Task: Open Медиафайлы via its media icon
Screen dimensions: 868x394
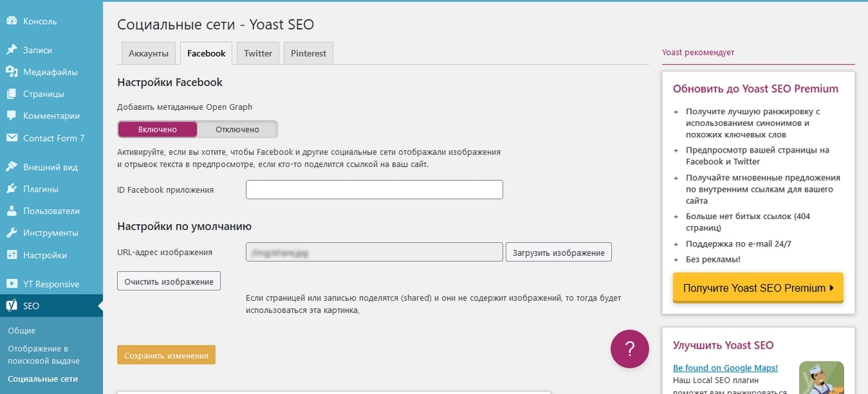Action: (x=12, y=72)
